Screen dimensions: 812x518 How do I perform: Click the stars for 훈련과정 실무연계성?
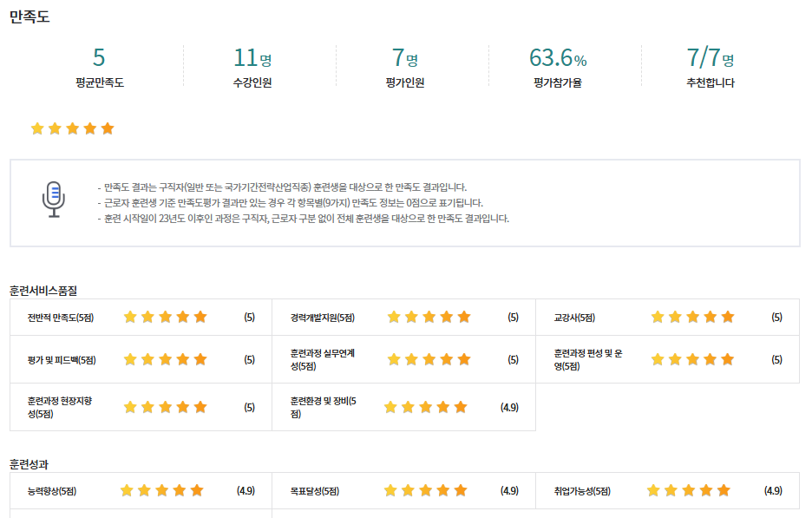(x=429, y=359)
